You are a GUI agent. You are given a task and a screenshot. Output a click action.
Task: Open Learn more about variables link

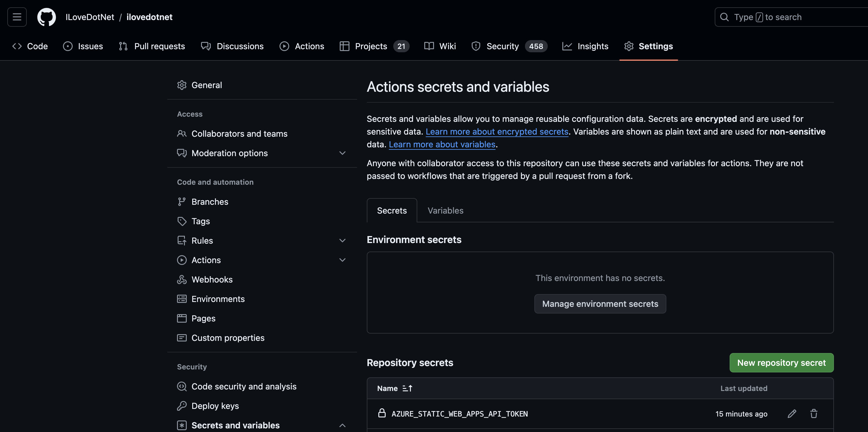(442, 144)
